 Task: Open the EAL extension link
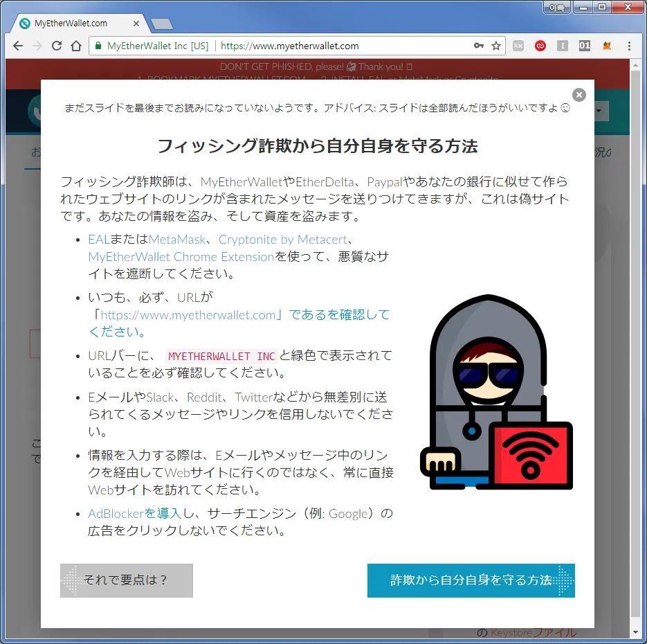(99, 240)
